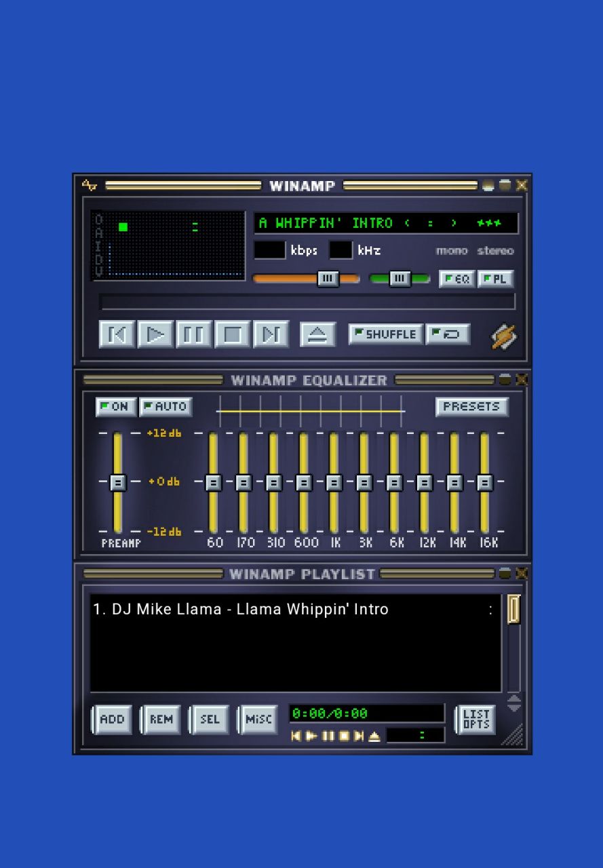Toggle windowshade mode in main Winamp window
The height and width of the screenshot is (868, 603).
[x=505, y=185]
